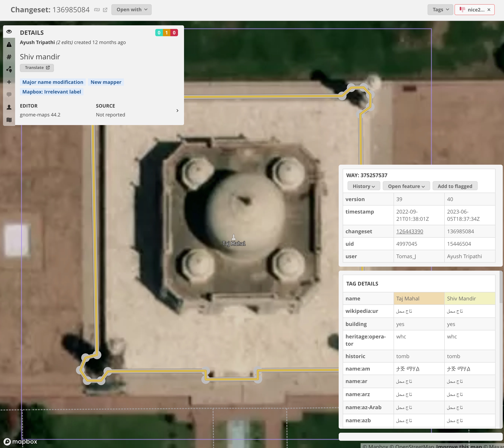This screenshot has height=448, width=504.
Task: Click the Mapbox logo
Action: pos(21,441)
